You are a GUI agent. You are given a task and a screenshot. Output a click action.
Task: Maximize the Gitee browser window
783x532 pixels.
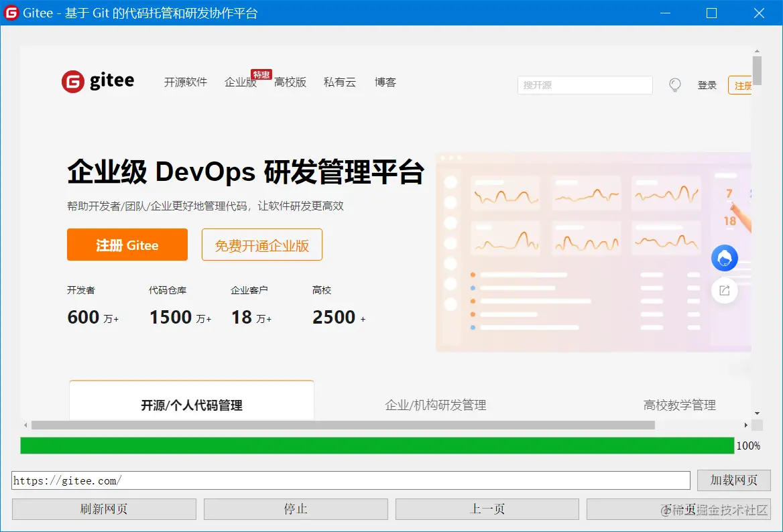click(x=711, y=13)
